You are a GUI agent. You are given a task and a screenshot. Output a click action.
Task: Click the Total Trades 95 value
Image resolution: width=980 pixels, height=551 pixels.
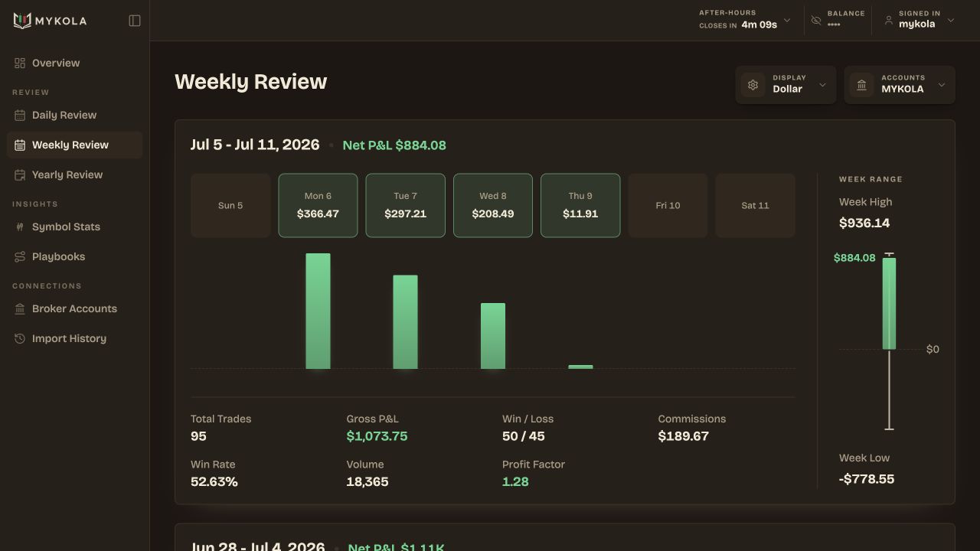pos(198,436)
